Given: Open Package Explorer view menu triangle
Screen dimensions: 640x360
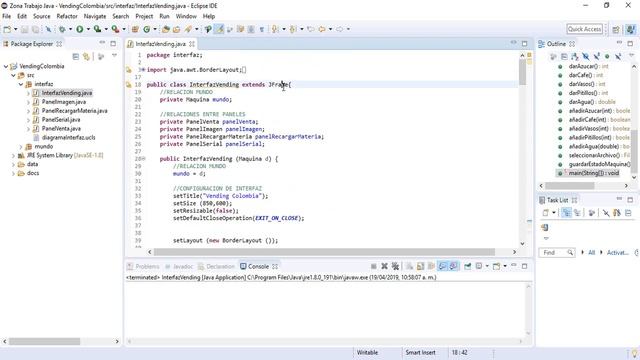Looking at the screenshot, I should [x=115, y=56].
